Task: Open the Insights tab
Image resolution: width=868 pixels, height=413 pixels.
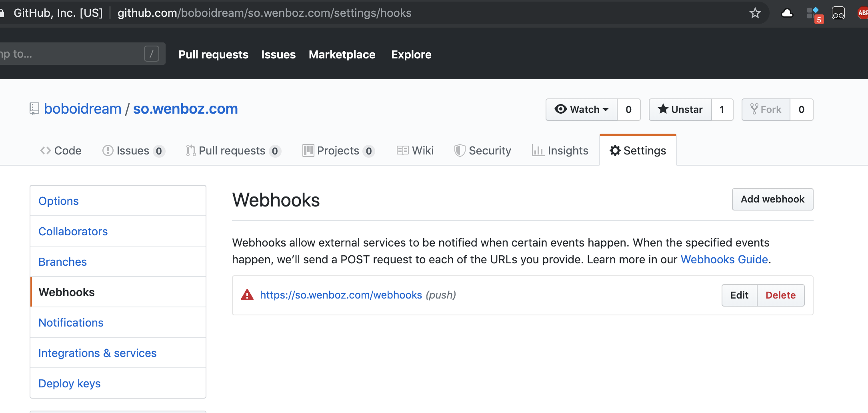Action: pyautogui.click(x=560, y=150)
